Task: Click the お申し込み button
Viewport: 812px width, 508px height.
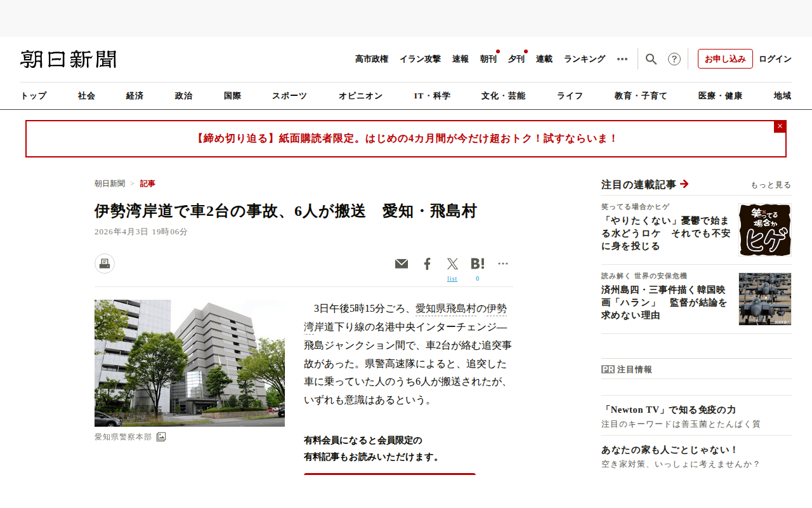Action: (x=725, y=59)
